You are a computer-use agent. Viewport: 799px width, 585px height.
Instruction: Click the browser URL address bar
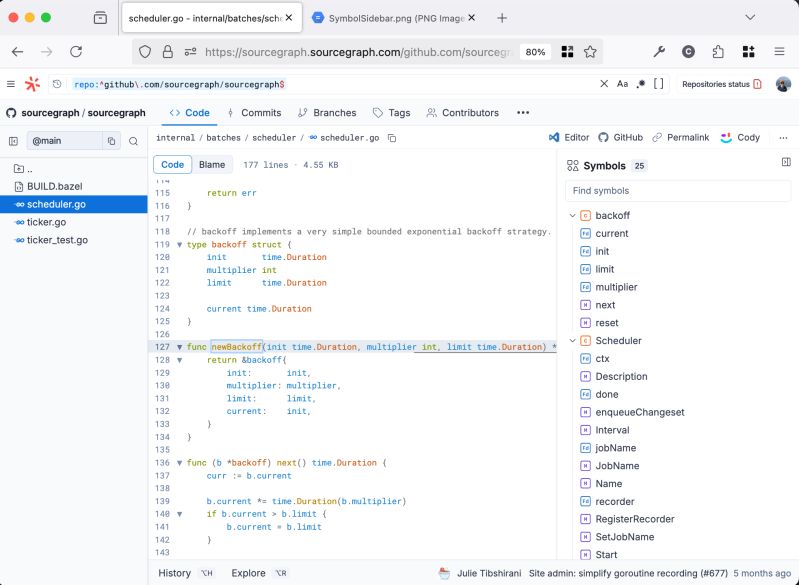[x=357, y=51]
